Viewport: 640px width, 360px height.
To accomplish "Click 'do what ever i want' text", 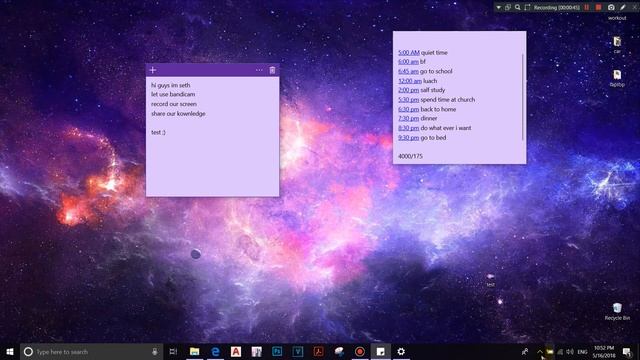I will point(446,128).
